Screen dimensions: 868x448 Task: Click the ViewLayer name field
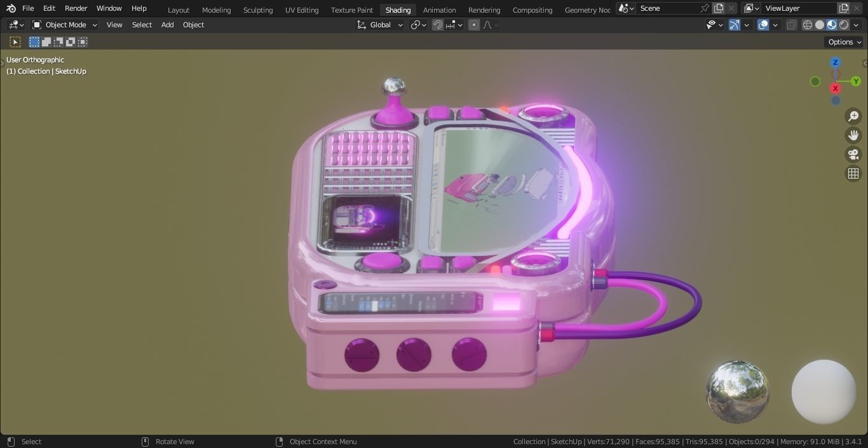799,8
